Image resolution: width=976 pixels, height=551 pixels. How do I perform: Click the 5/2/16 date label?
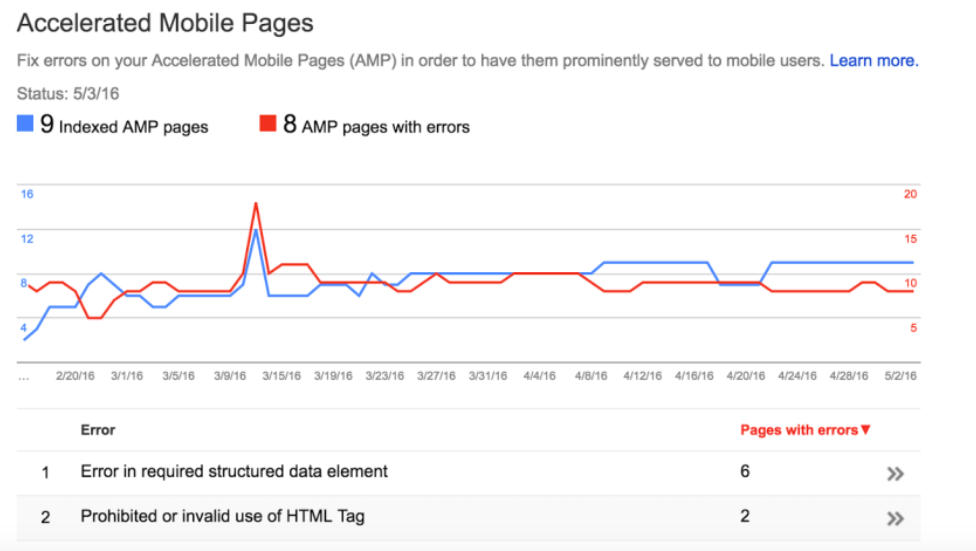(x=901, y=376)
